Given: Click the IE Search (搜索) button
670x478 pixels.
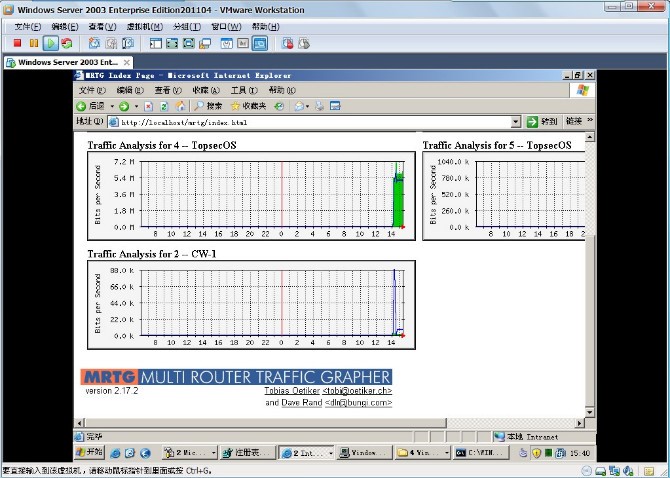Looking at the screenshot, I should (x=209, y=105).
